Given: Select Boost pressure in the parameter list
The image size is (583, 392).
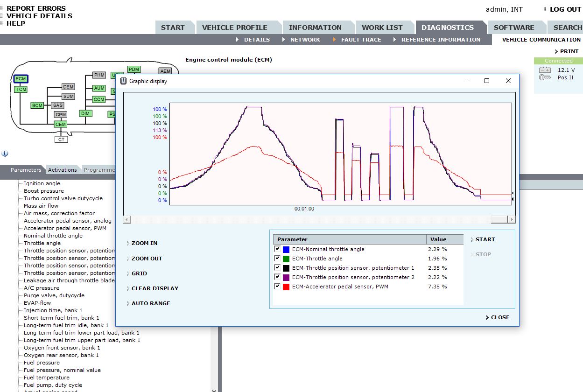Looking at the screenshot, I should [44, 191].
